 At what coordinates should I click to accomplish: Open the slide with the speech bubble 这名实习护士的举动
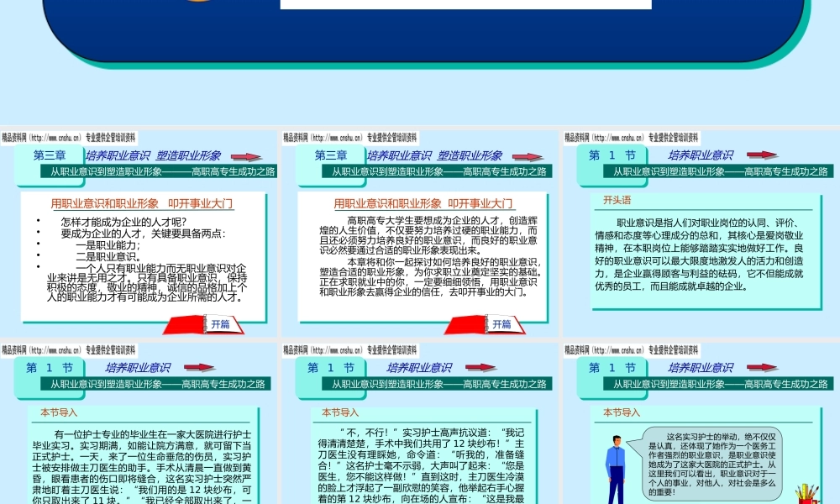701,423
